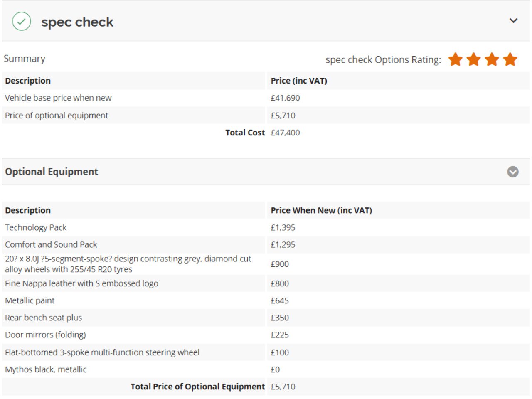532x399 pixels.
Task: Click the Total Cost £47,400 value
Action: coord(285,133)
